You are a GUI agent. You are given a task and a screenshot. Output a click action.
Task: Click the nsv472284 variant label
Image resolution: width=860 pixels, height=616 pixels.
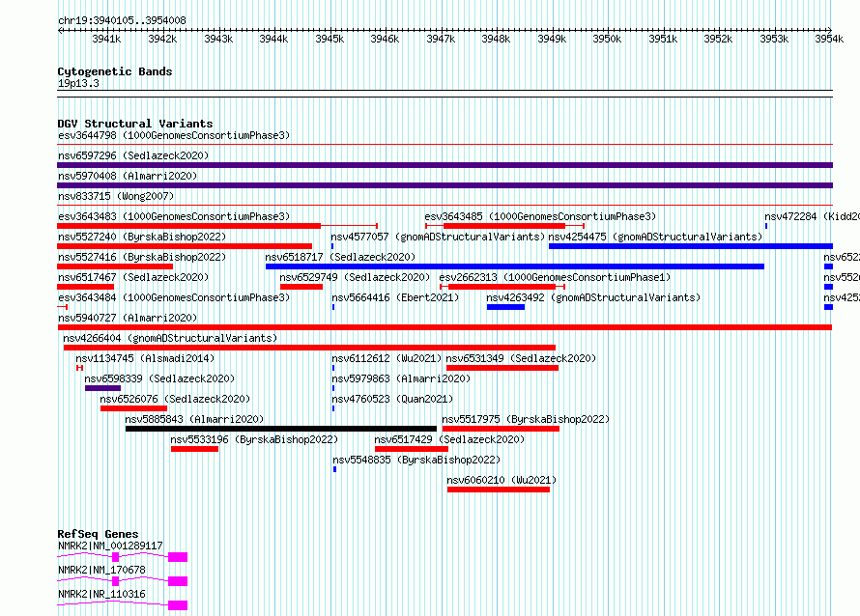[x=812, y=216]
